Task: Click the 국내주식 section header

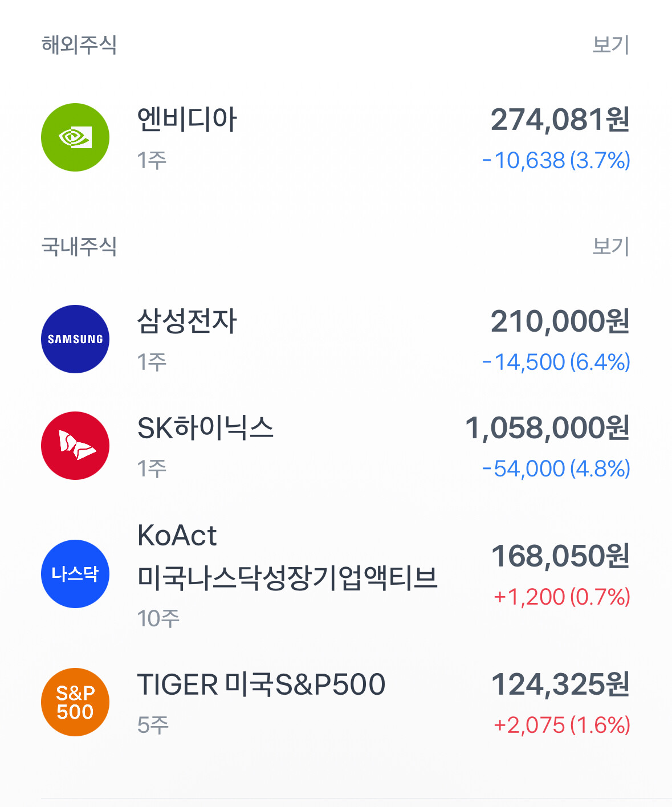Action: coord(79,246)
